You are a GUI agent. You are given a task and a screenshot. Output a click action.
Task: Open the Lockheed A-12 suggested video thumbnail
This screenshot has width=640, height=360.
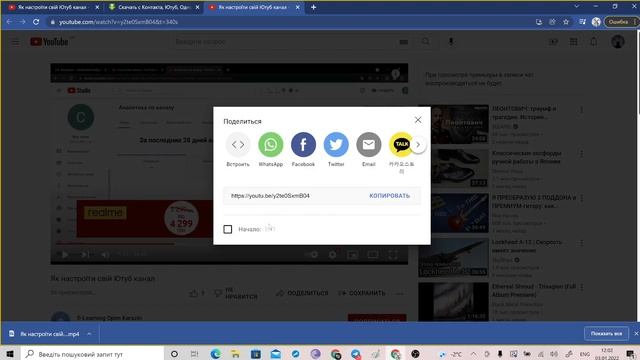(453, 258)
